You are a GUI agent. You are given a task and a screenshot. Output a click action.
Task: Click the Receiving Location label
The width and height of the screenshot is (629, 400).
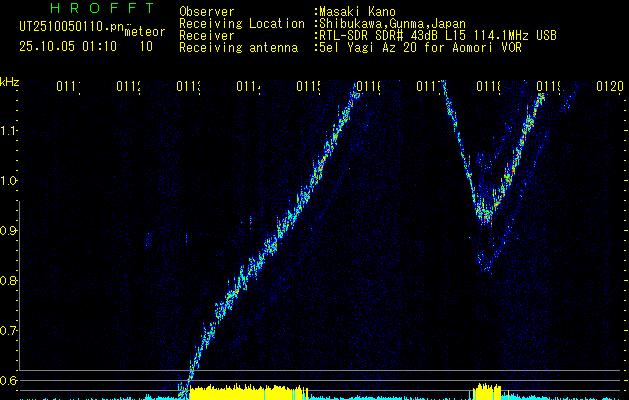pos(242,24)
